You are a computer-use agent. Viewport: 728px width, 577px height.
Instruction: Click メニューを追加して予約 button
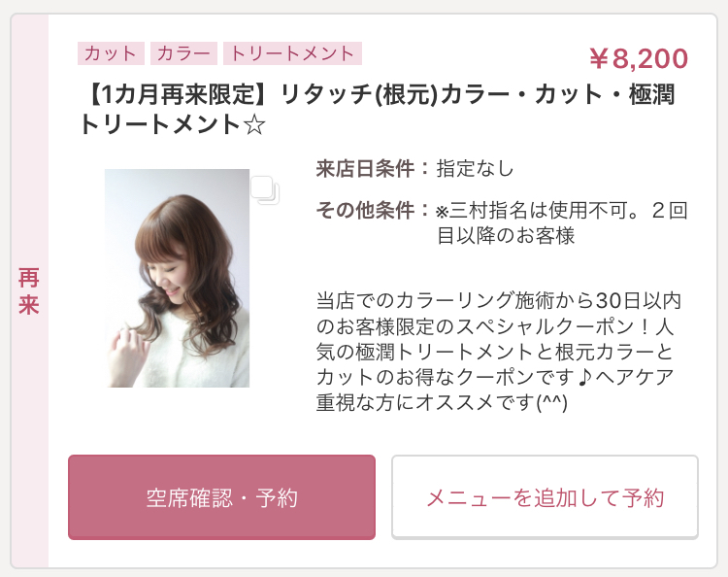(545, 497)
